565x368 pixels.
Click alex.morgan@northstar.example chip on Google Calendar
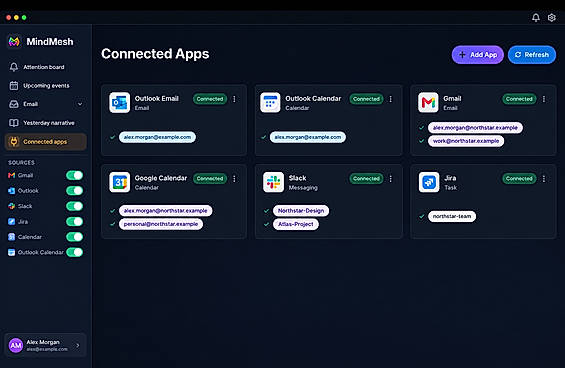click(x=166, y=210)
